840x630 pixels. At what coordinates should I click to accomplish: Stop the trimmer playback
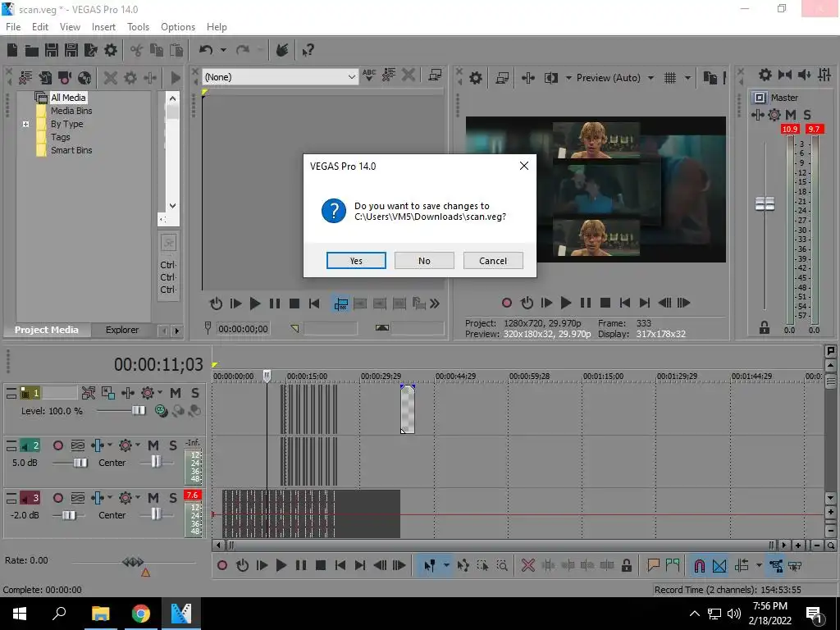pos(294,304)
